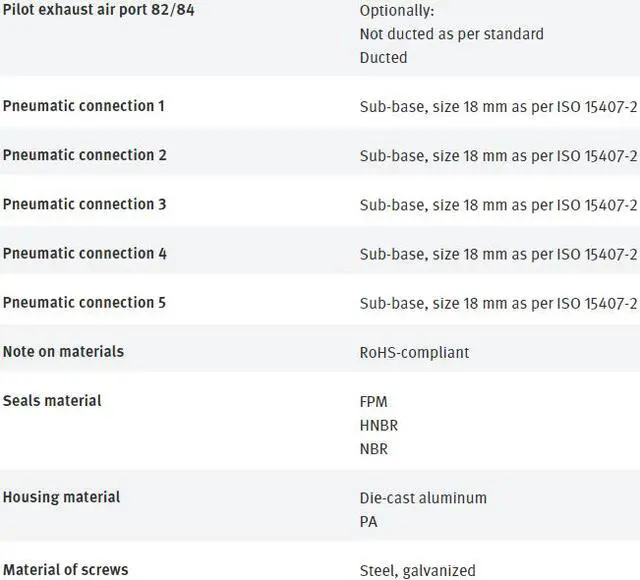640x580 pixels.
Task: Click the "FPM" seal material entry
Action: 375,401
